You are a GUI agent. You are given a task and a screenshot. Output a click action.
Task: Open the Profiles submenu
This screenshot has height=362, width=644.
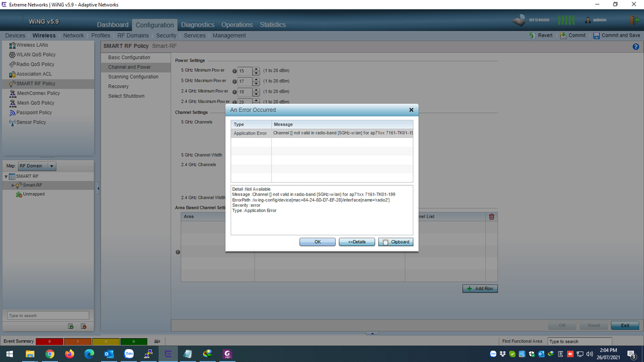[x=101, y=35]
